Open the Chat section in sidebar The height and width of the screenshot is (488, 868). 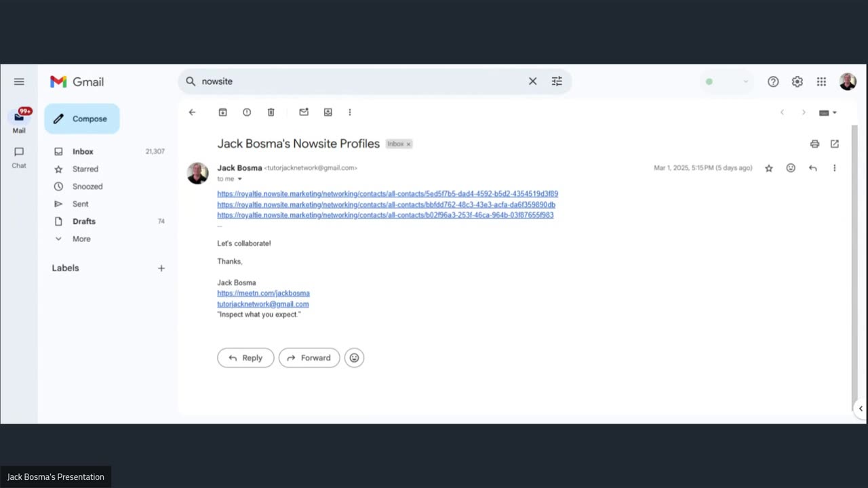[x=19, y=157]
